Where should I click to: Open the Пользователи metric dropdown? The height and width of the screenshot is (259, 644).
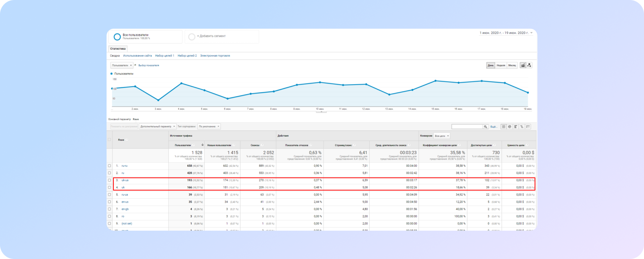click(122, 65)
